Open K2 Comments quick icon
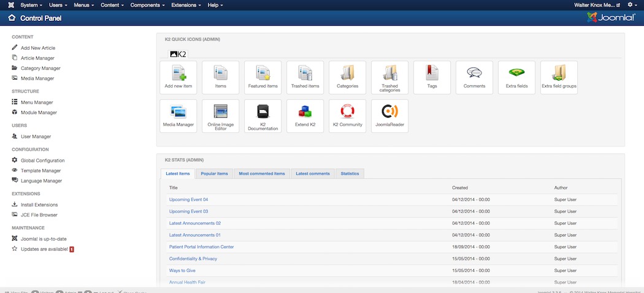 (x=474, y=78)
